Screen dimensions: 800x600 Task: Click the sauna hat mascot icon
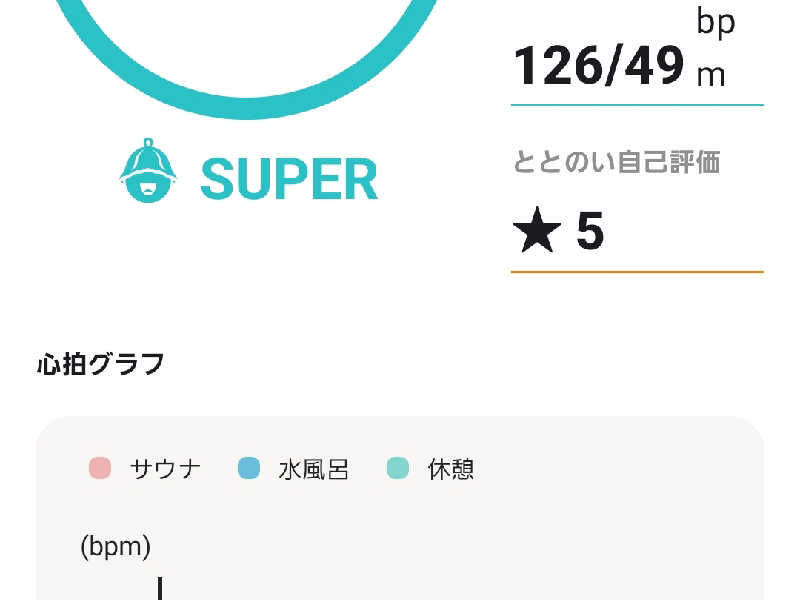(x=148, y=170)
